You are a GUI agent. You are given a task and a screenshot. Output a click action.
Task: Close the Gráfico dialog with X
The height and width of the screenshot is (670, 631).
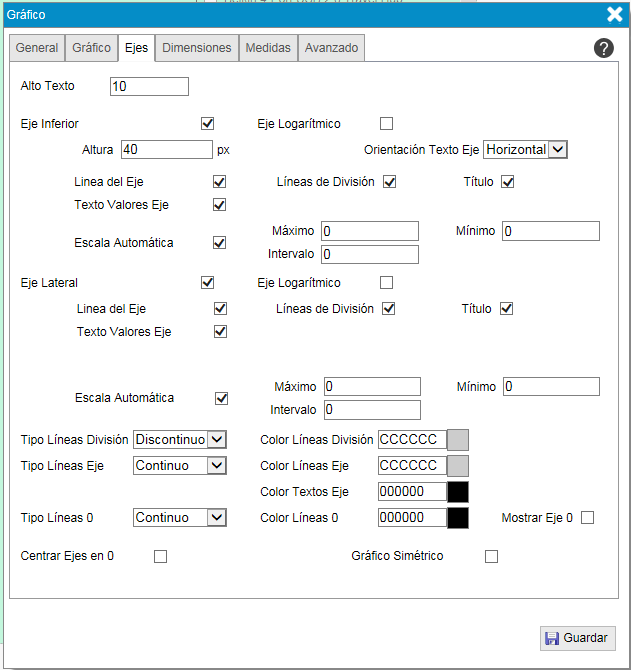615,14
